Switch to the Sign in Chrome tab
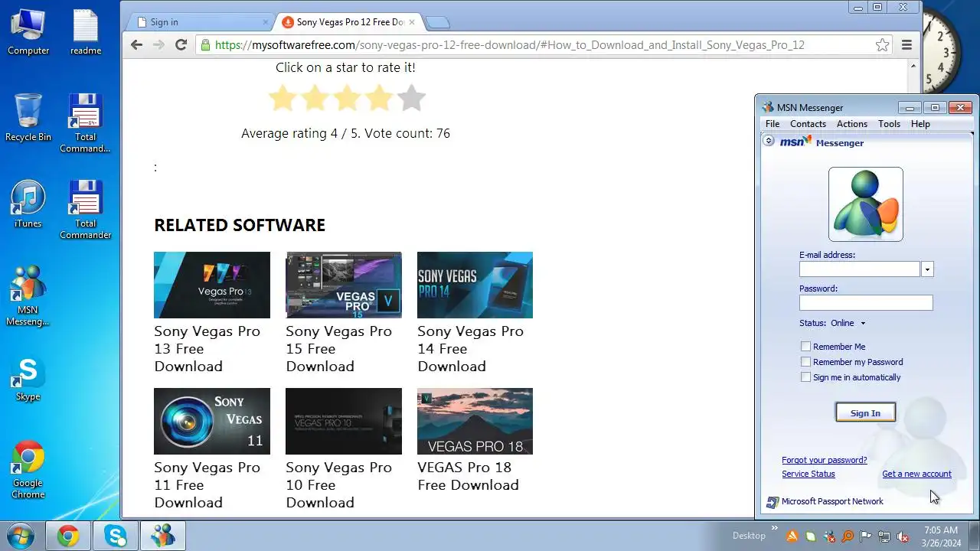The image size is (980, 551). [201, 22]
